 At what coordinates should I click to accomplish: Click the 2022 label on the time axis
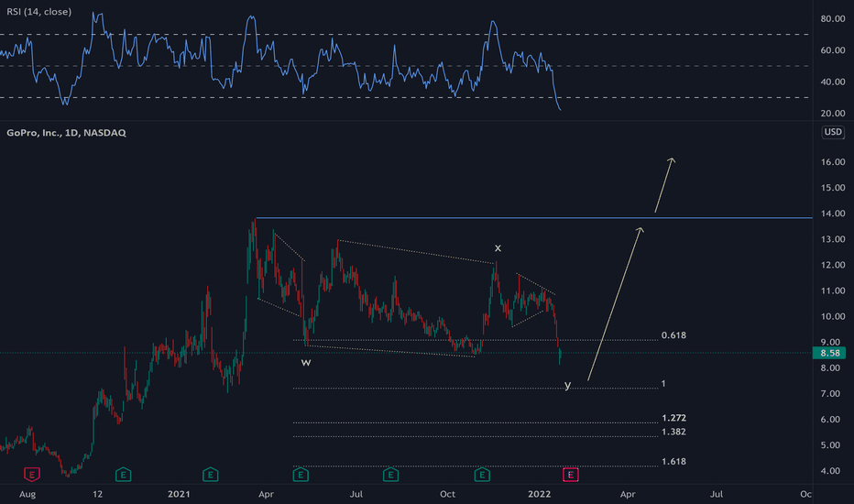coord(539,494)
